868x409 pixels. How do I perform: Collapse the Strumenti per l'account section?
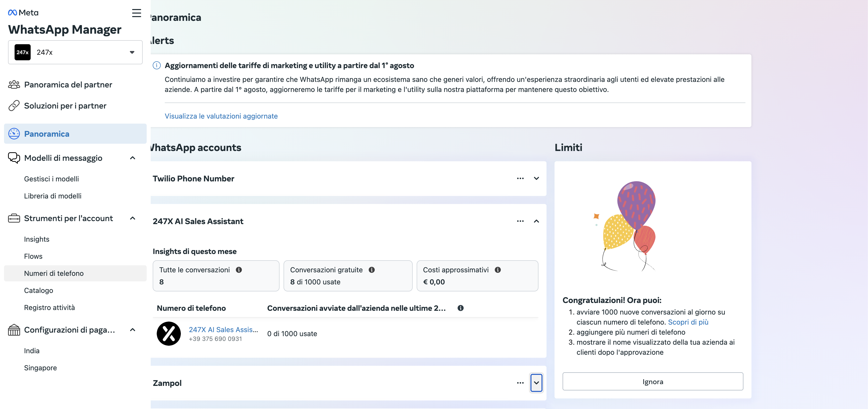pyautogui.click(x=132, y=219)
